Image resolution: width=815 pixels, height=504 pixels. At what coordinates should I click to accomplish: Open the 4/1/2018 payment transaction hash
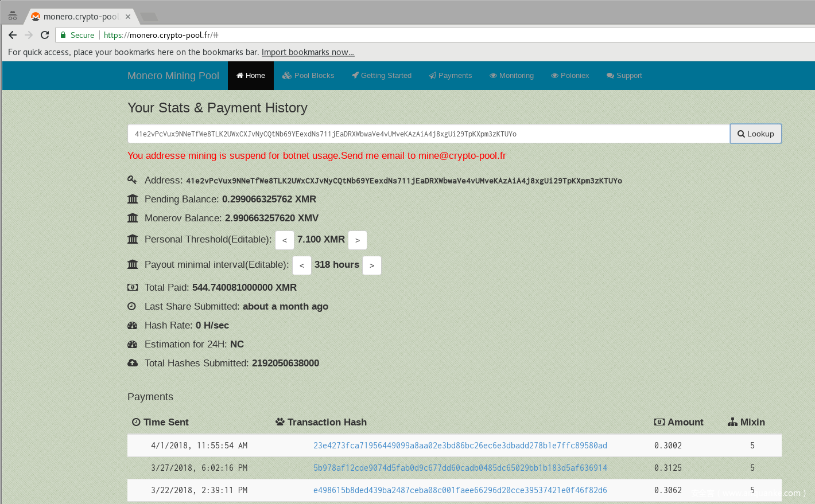click(x=460, y=446)
